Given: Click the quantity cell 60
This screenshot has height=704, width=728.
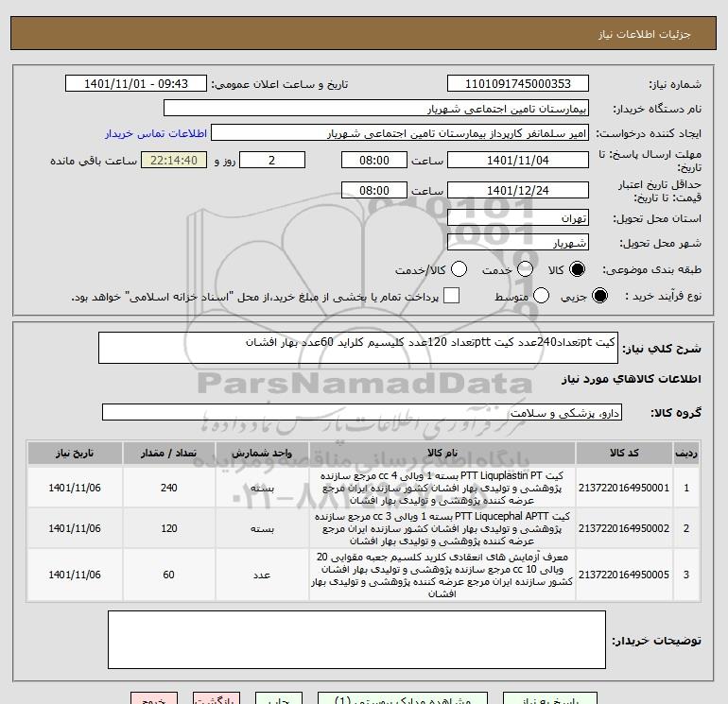Looking at the screenshot, I should pyautogui.click(x=169, y=575).
